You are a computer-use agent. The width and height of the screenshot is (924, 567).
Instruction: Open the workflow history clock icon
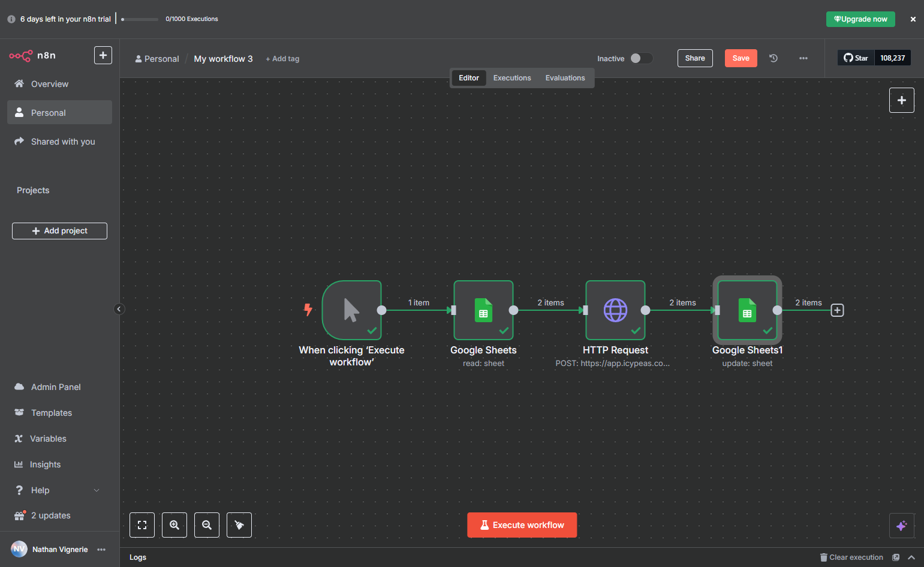click(773, 58)
